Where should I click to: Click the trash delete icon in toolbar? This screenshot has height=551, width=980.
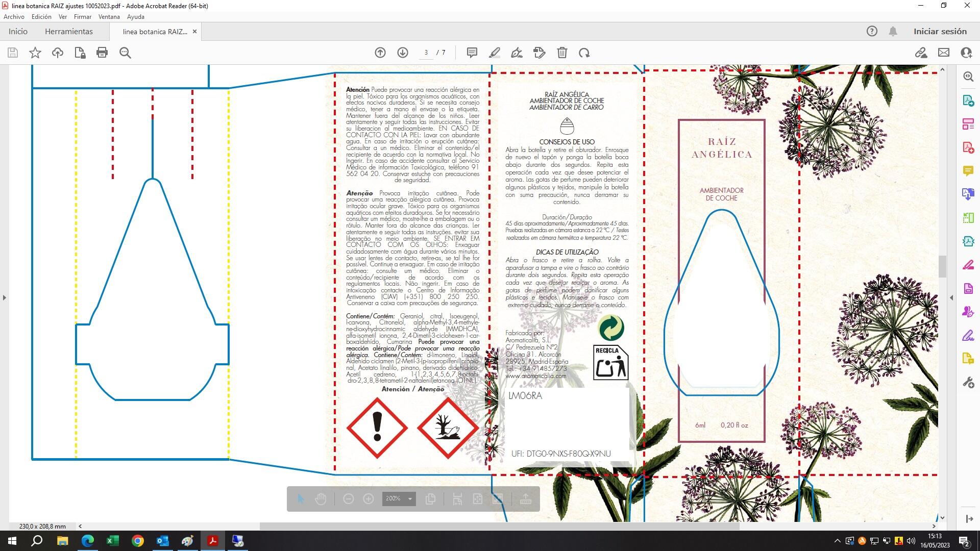(x=562, y=53)
